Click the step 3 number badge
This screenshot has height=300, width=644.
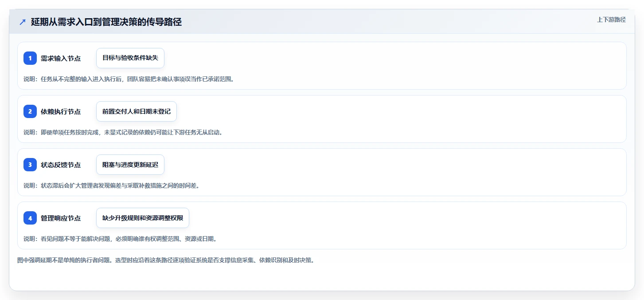pyautogui.click(x=30, y=165)
